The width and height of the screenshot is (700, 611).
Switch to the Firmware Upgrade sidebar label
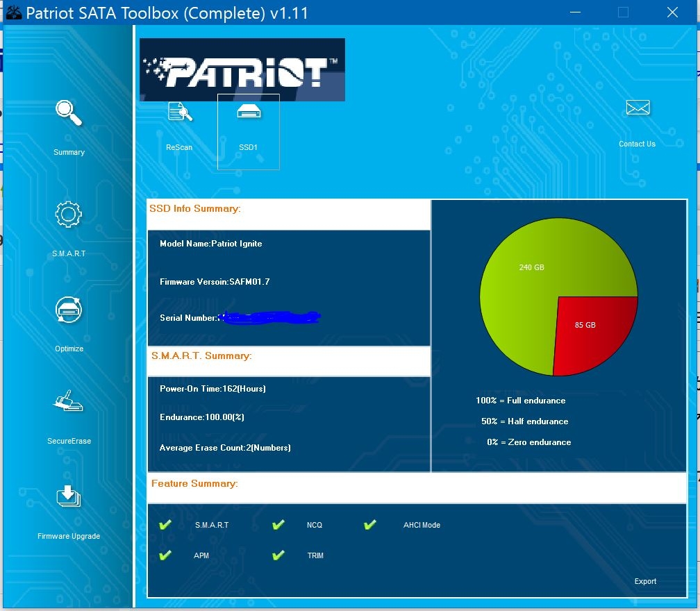point(69,536)
